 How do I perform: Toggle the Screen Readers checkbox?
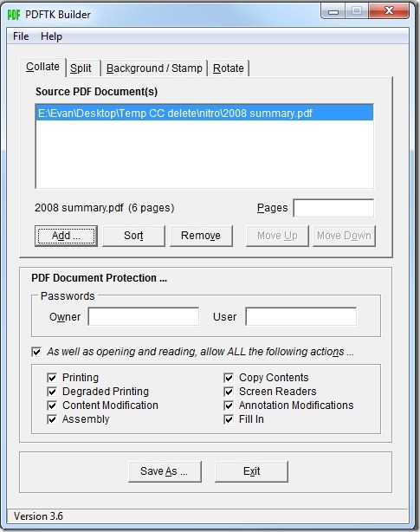pos(229,392)
